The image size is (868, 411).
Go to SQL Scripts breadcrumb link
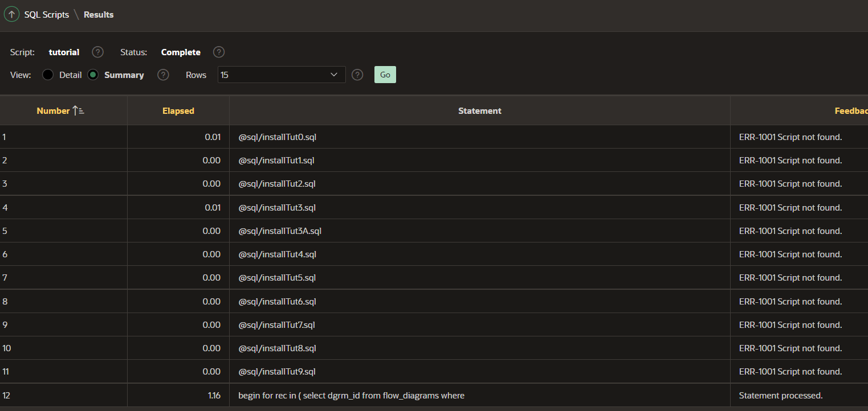[x=47, y=15]
